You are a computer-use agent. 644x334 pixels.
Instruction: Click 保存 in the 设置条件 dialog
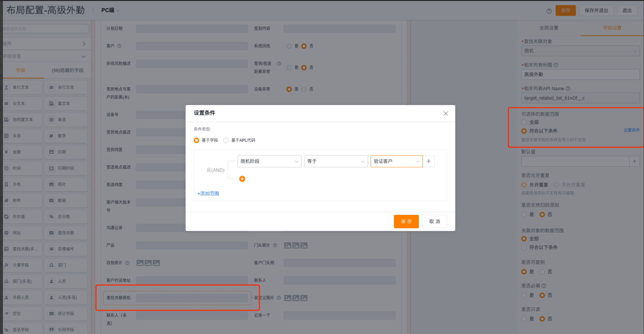[406, 221]
